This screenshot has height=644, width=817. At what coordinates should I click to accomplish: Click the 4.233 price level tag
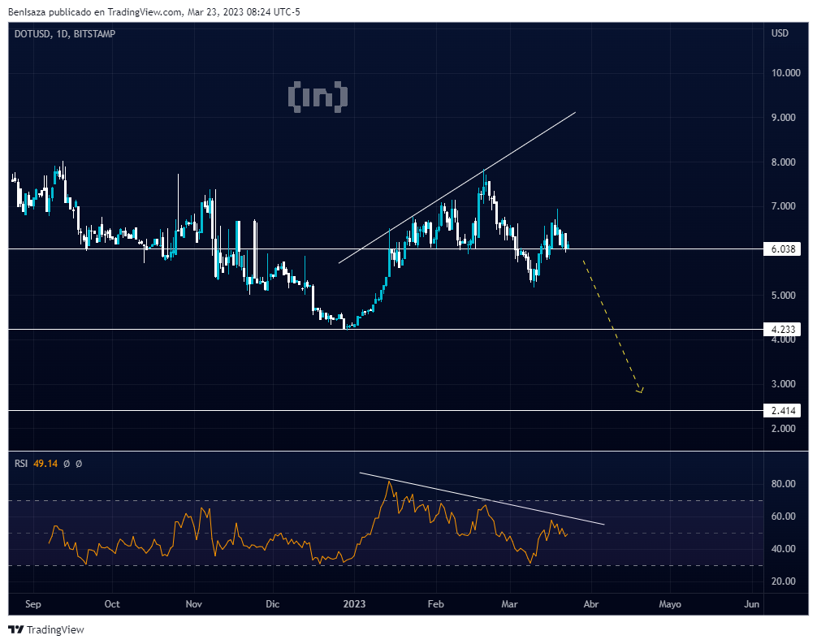click(783, 329)
